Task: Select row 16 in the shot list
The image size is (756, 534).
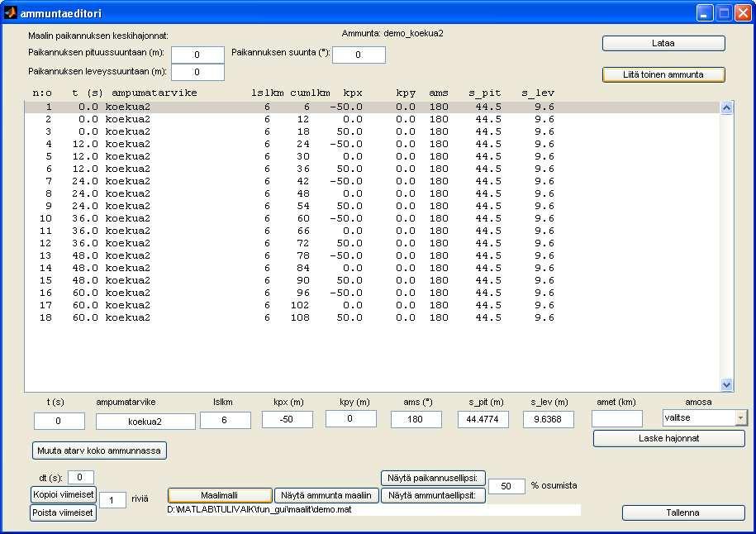Action: click(x=371, y=293)
